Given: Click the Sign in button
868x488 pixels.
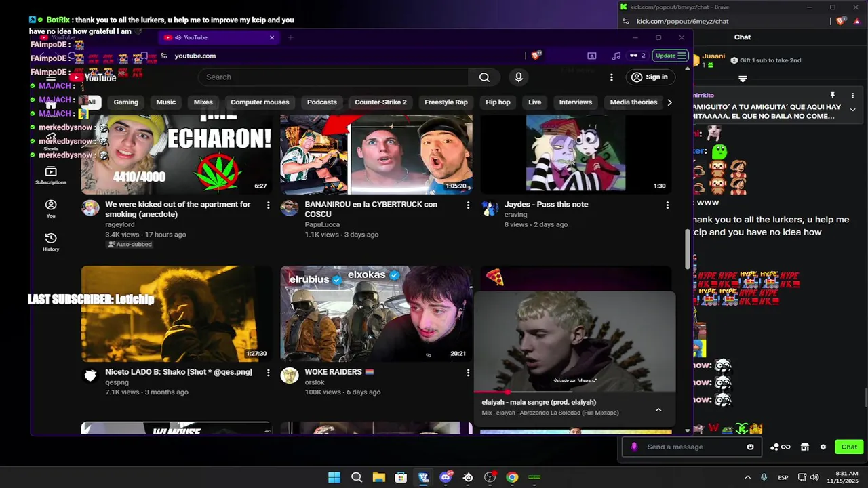Looking at the screenshot, I should (650, 77).
